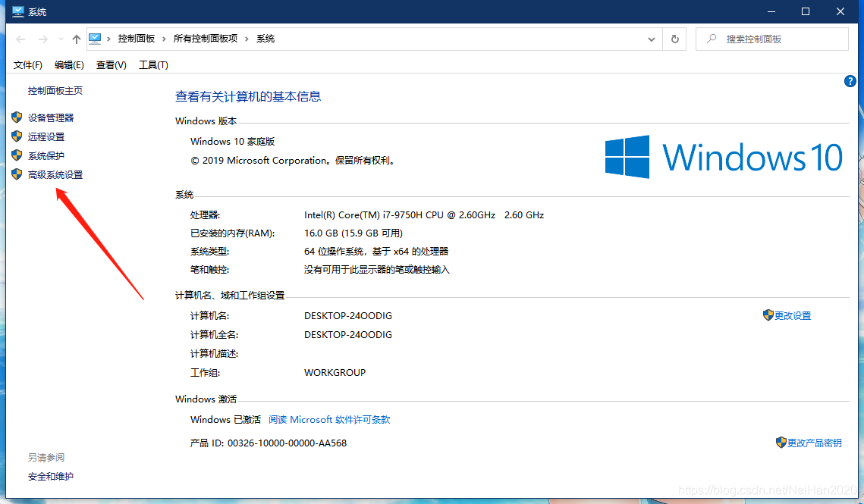Focus the 搜索控制面板 search box
This screenshot has height=504, width=864.
pos(772,39)
